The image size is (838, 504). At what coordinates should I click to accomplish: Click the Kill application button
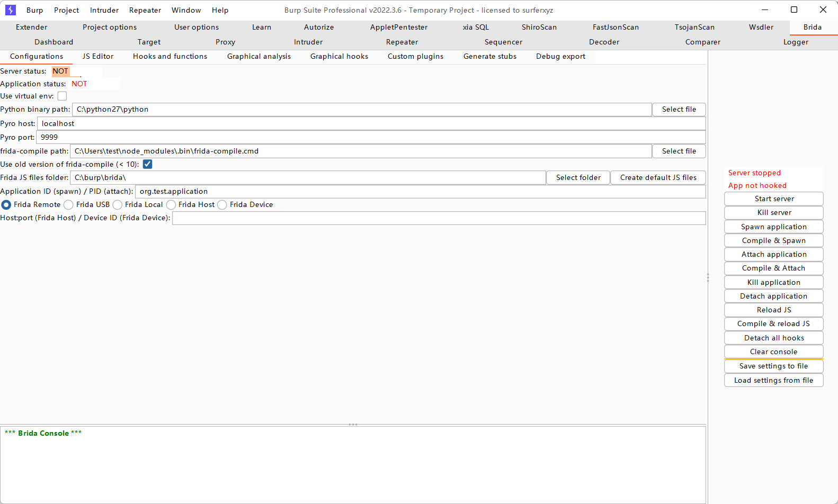tap(774, 283)
